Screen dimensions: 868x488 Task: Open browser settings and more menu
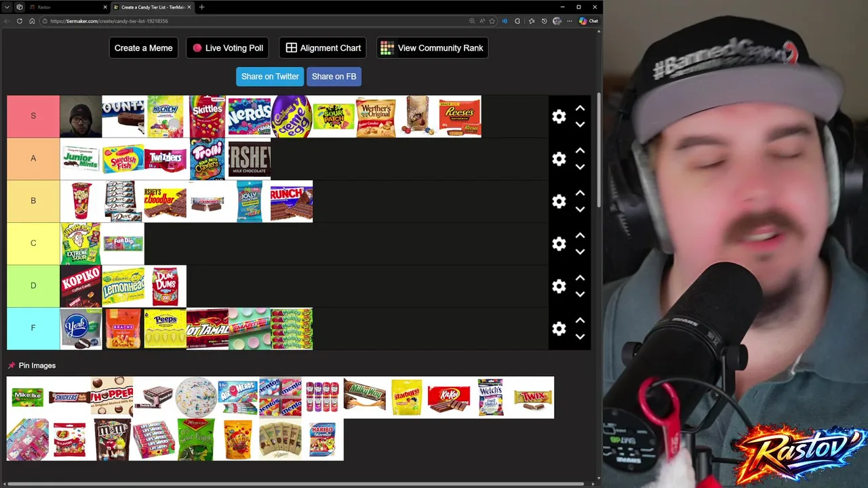tap(570, 21)
